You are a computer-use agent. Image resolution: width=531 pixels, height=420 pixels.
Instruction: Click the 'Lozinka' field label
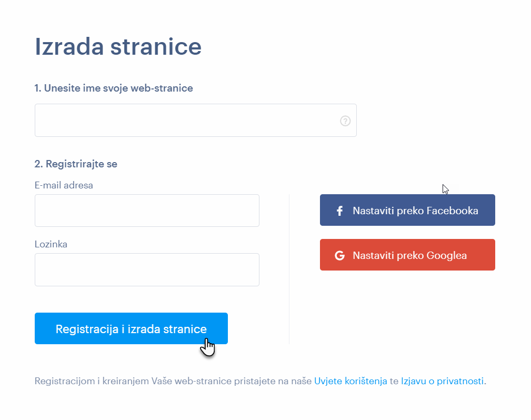[x=51, y=244]
